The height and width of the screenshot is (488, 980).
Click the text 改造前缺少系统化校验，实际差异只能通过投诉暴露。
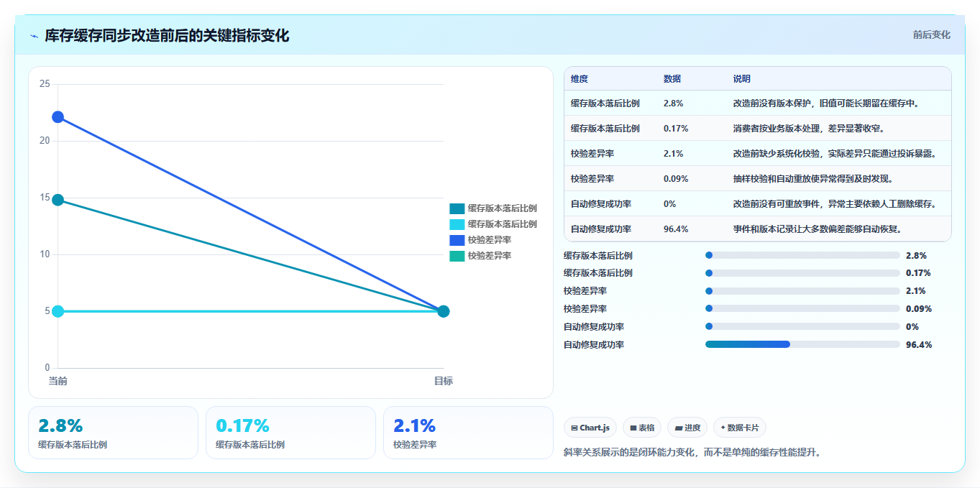coord(835,154)
